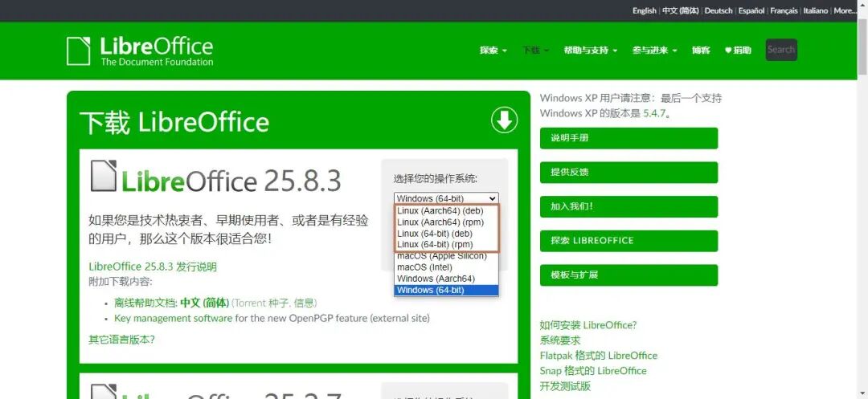Viewport: 868px width, 399px height.
Task: Go to the 博客 page
Action: tap(701, 51)
